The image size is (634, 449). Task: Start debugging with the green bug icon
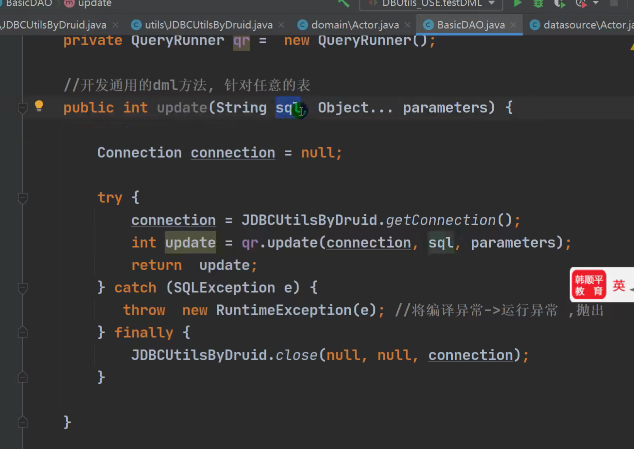538,3
